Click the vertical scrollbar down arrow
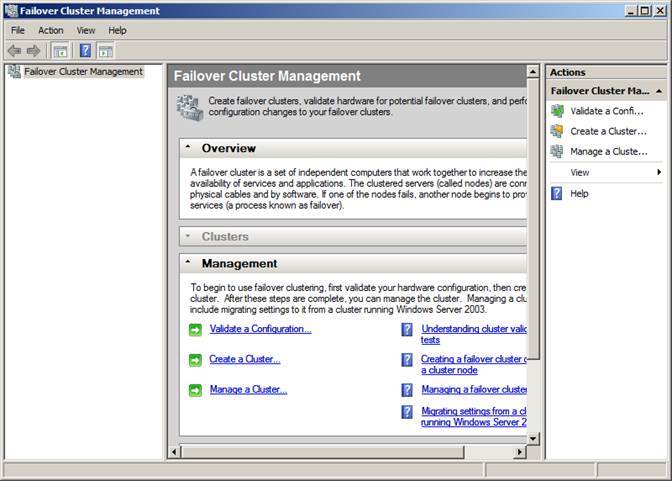Screen dimensions: 672x481 tap(533, 439)
